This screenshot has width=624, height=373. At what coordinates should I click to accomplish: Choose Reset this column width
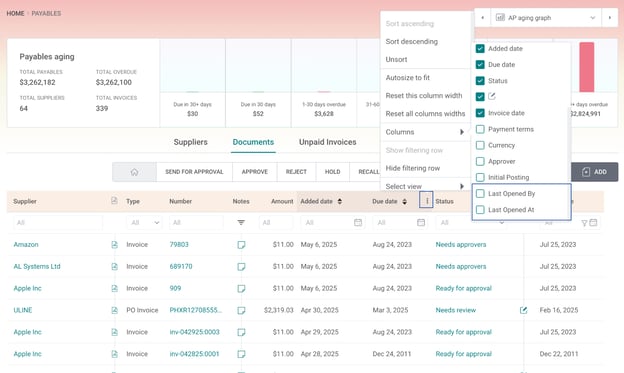tap(425, 96)
